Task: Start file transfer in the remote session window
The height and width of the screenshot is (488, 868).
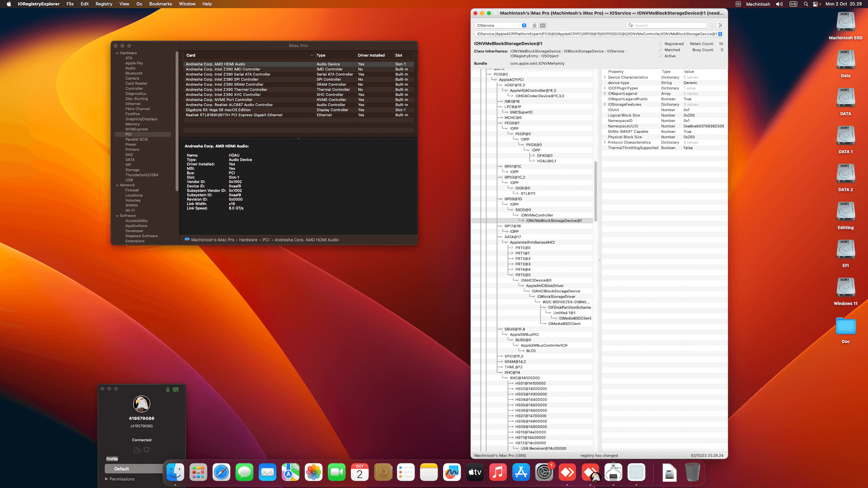Action: pyautogui.click(x=137, y=450)
